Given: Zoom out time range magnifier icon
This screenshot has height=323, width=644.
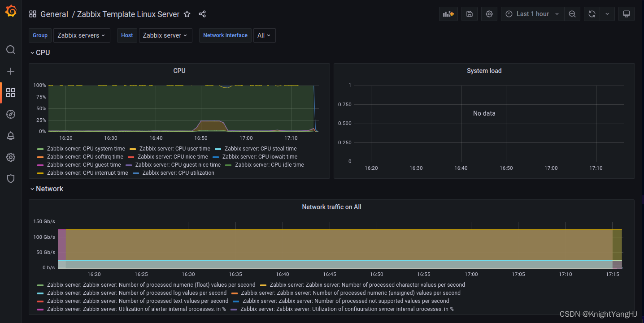Looking at the screenshot, I should pyautogui.click(x=572, y=14).
